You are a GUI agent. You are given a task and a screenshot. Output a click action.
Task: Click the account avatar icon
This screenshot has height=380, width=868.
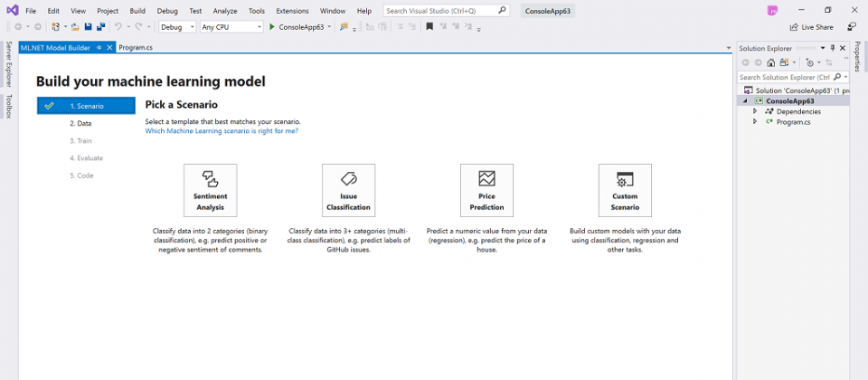(772, 11)
